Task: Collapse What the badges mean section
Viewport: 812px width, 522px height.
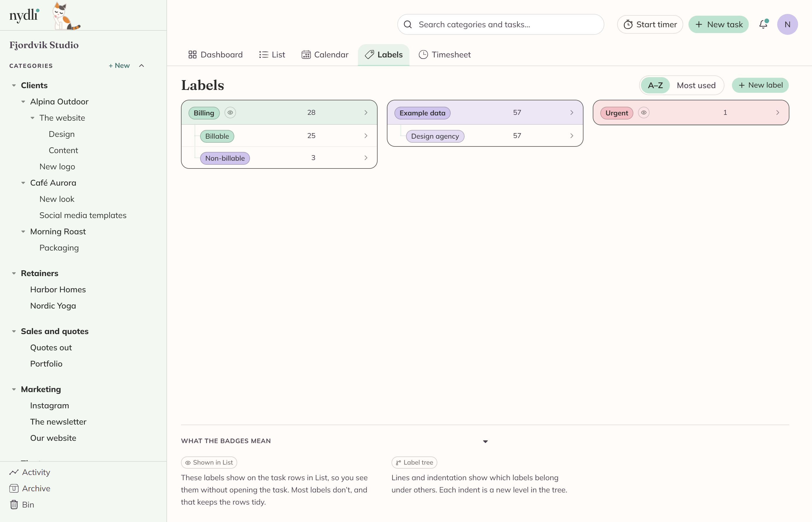Action: tap(485, 441)
